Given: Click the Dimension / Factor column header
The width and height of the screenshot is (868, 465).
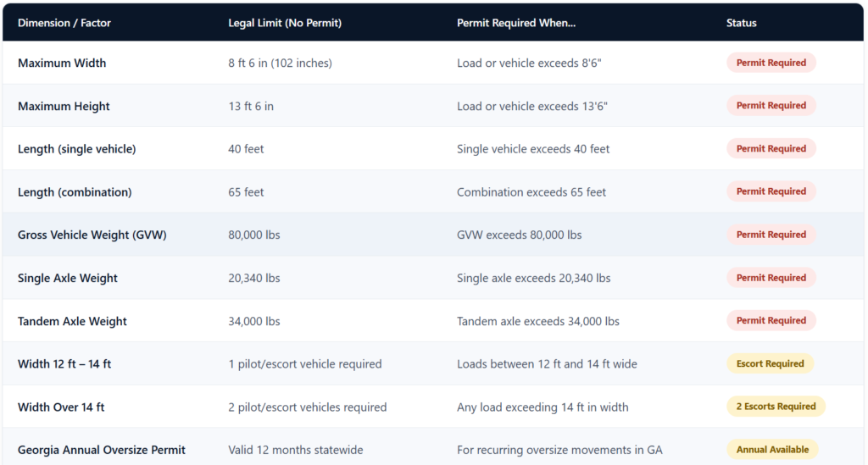Looking at the screenshot, I should point(64,23).
